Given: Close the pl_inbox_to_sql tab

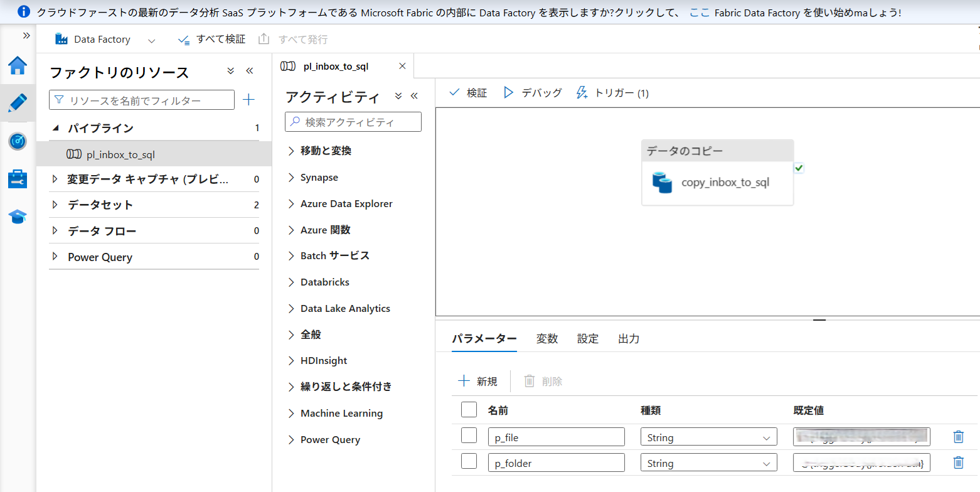Looking at the screenshot, I should click(402, 66).
